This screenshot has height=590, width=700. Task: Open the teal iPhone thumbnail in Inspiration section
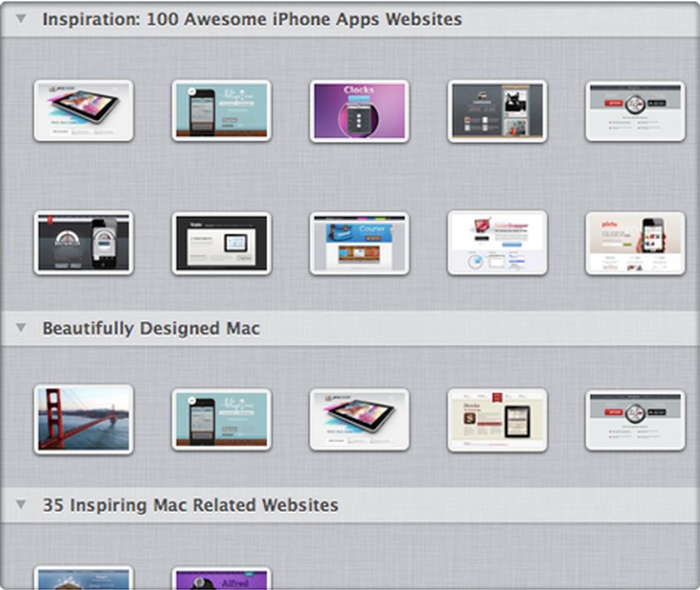tap(222, 110)
